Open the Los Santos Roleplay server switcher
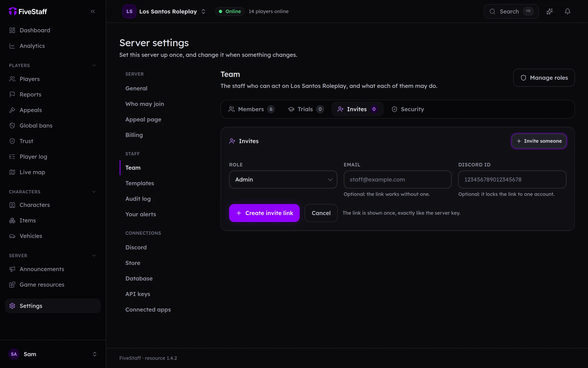The height and width of the screenshot is (368, 588). click(x=165, y=11)
